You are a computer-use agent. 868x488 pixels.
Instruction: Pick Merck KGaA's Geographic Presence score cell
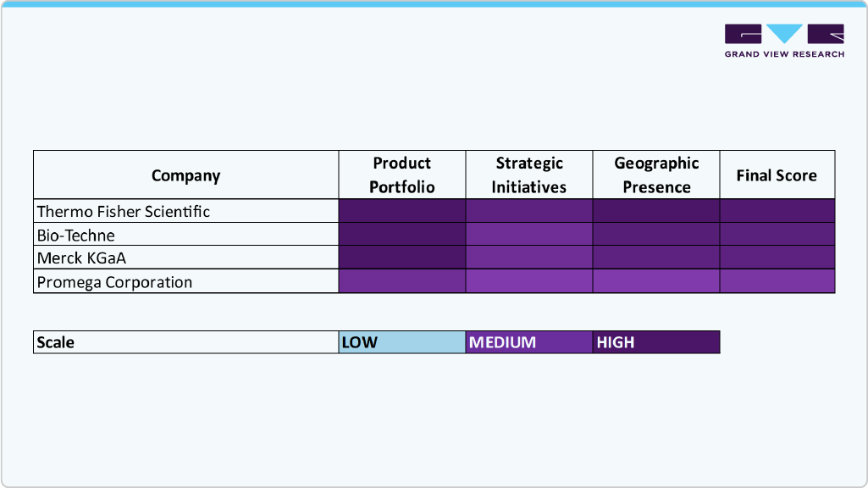point(656,258)
